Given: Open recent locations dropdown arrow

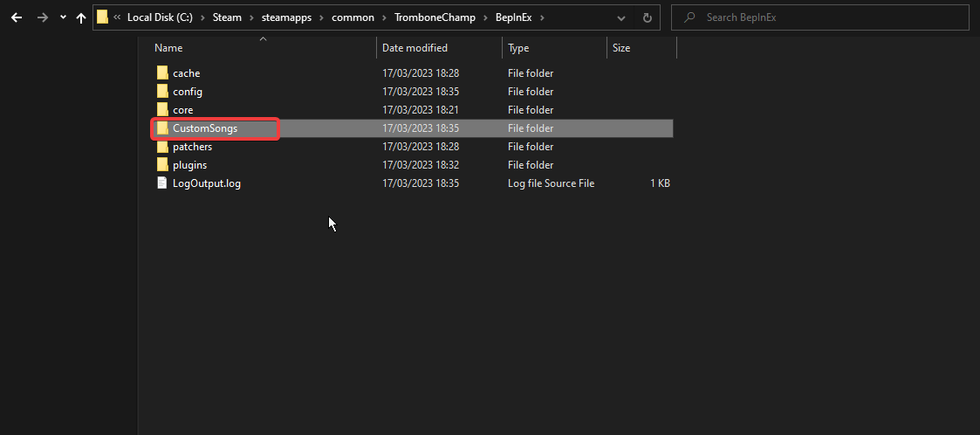Looking at the screenshot, I should [63, 17].
